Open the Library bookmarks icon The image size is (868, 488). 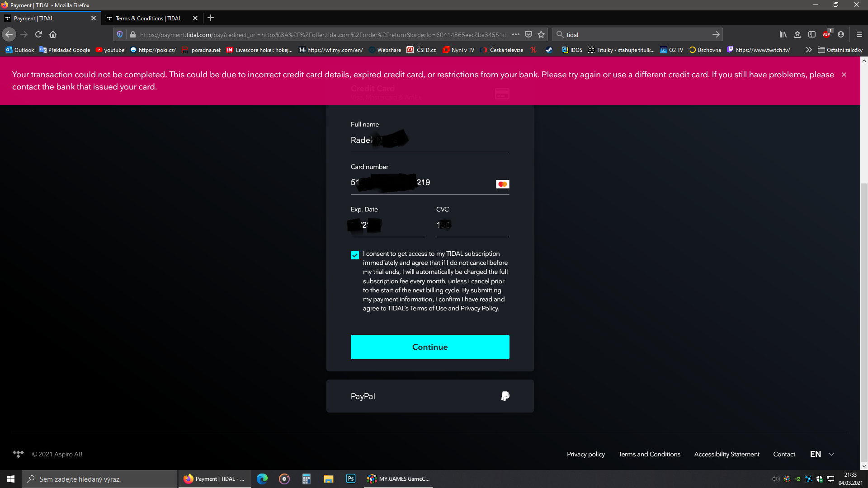(783, 34)
